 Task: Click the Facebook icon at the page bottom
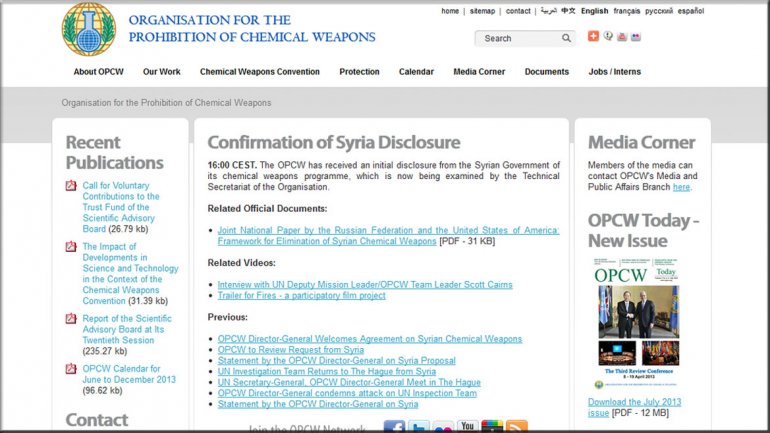pos(394,427)
